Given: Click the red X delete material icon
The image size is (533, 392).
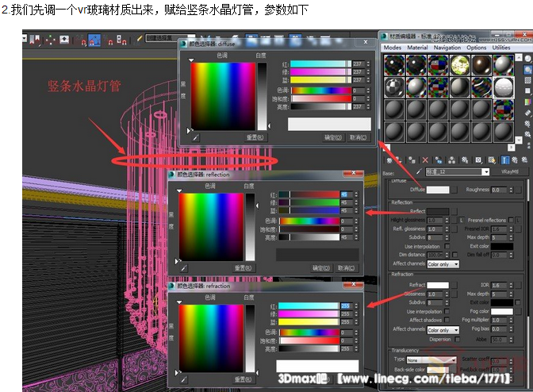Looking at the screenshot, I should coord(425,160).
